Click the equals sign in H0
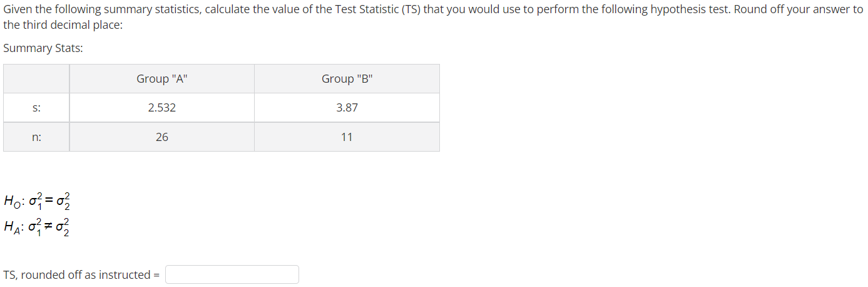Image resolution: width=868 pixels, height=287 pixels. pos(51,201)
